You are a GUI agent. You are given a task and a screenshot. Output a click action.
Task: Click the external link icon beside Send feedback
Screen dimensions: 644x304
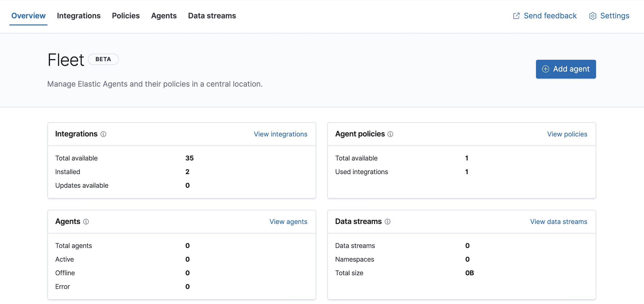(517, 16)
